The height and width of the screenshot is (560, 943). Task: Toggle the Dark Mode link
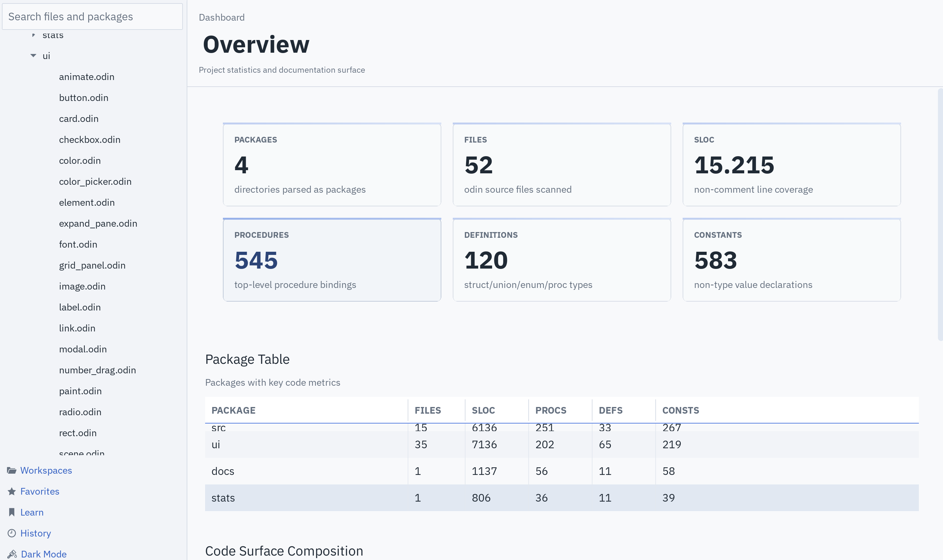44,554
